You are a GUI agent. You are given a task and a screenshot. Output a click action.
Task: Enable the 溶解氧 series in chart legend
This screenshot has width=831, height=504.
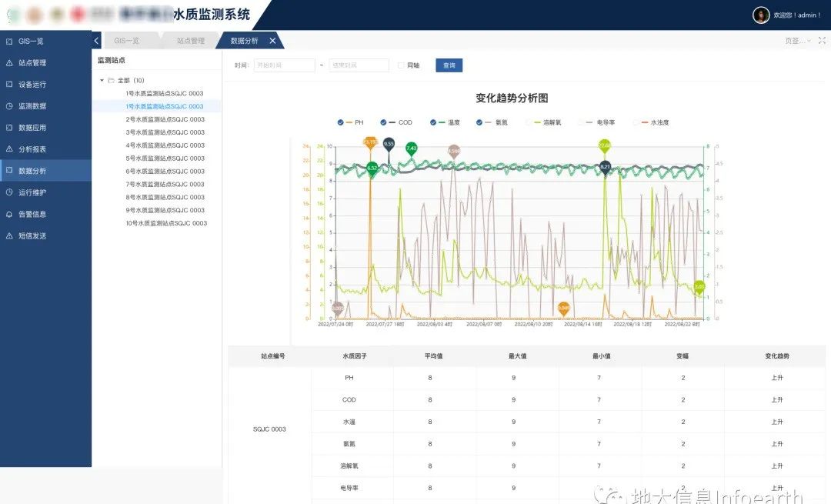[x=543, y=122]
